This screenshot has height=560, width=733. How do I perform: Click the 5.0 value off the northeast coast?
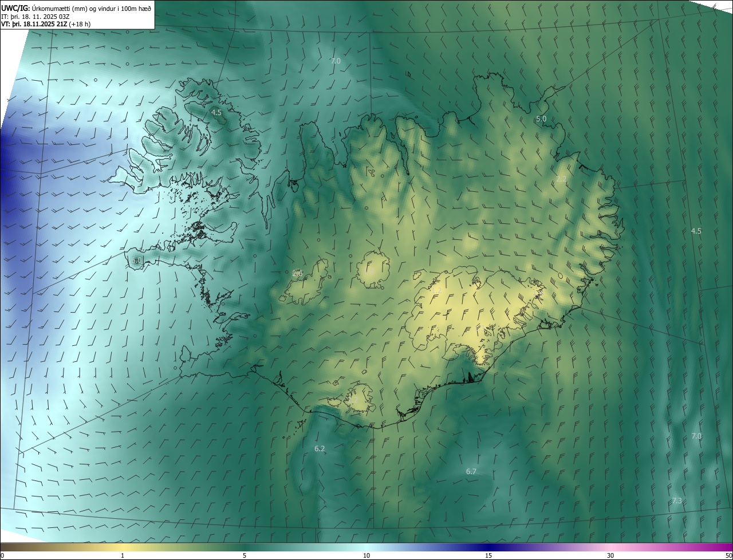click(x=541, y=119)
